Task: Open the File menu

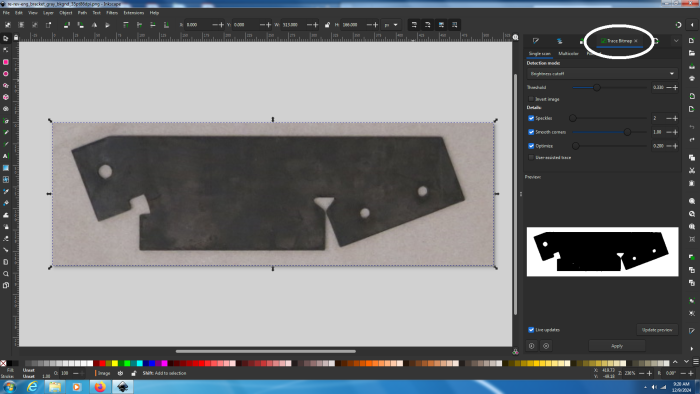Action: [6, 13]
